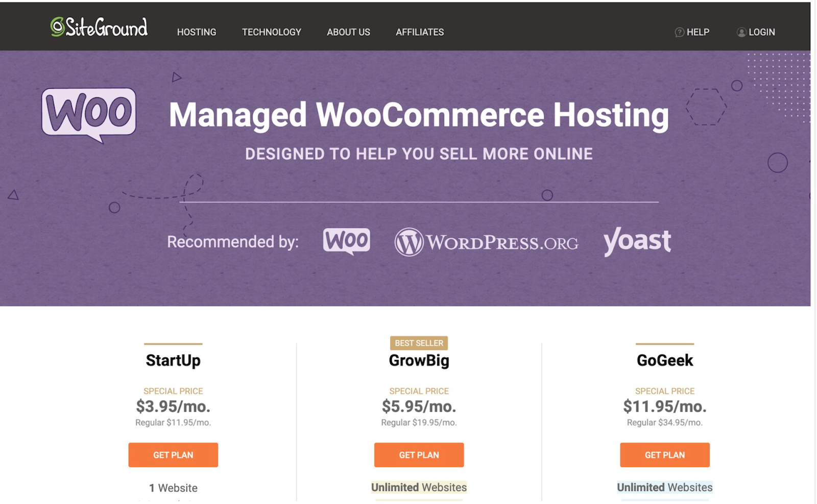Select the GoGeek plan title

(x=665, y=361)
